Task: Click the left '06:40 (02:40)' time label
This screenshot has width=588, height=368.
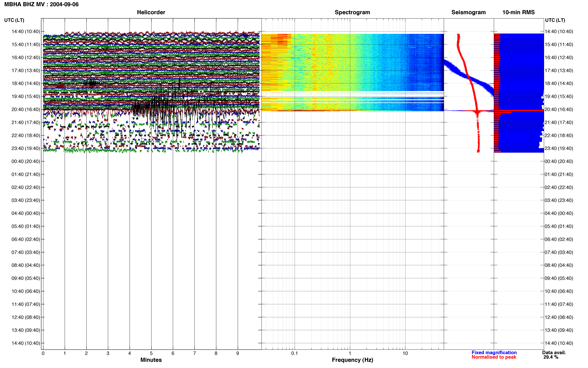Action: (x=26, y=239)
